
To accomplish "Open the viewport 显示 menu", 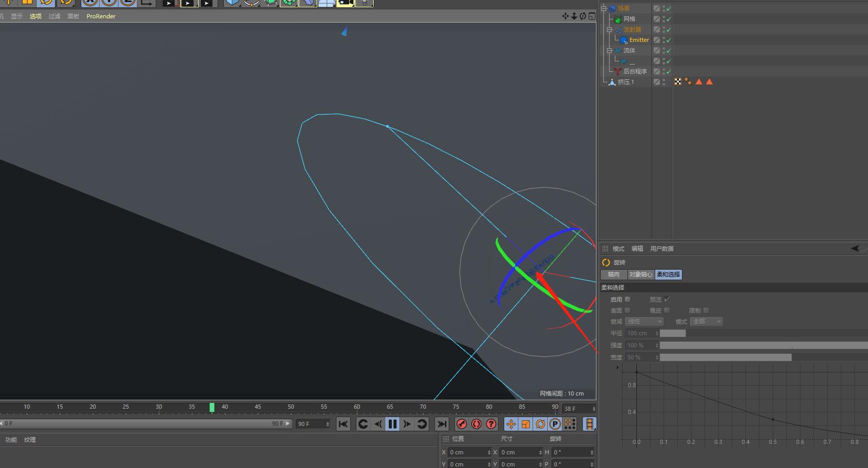I will [x=17, y=16].
